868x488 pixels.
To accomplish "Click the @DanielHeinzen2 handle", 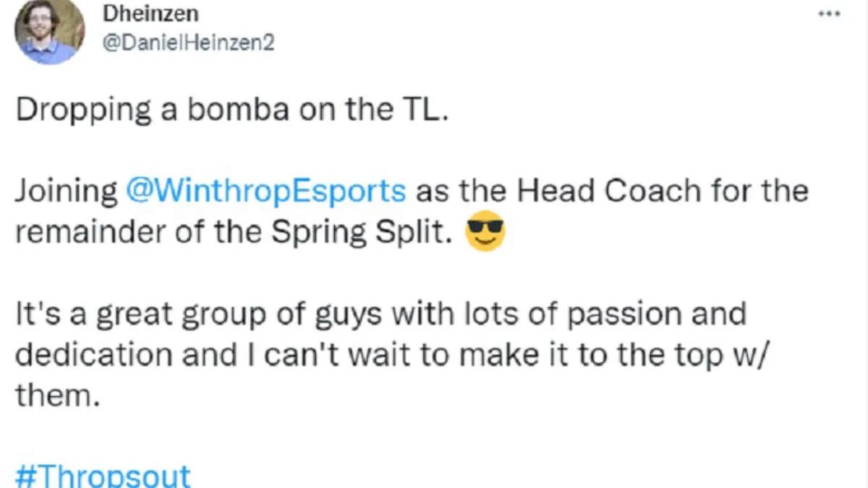I will 189,42.
